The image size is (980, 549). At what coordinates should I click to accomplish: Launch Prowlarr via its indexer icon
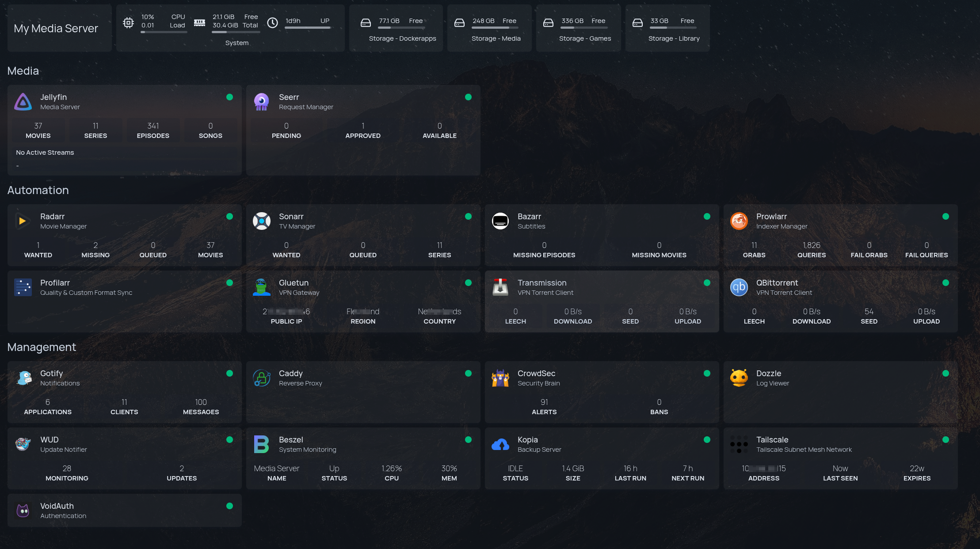(739, 221)
